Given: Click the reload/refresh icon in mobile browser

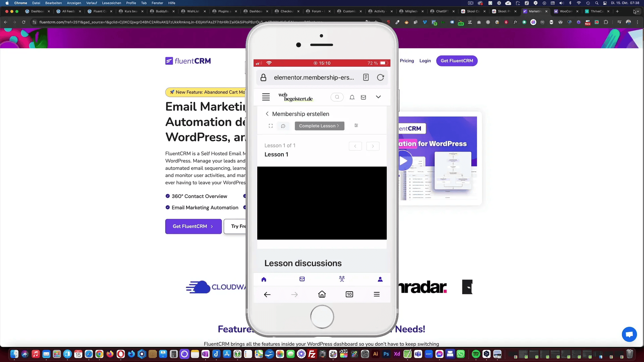Looking at the screenshot, I should point(380,77).
